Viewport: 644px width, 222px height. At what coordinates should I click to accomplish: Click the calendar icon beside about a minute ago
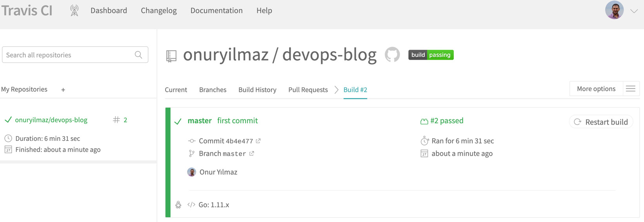(x=424, y=153)
